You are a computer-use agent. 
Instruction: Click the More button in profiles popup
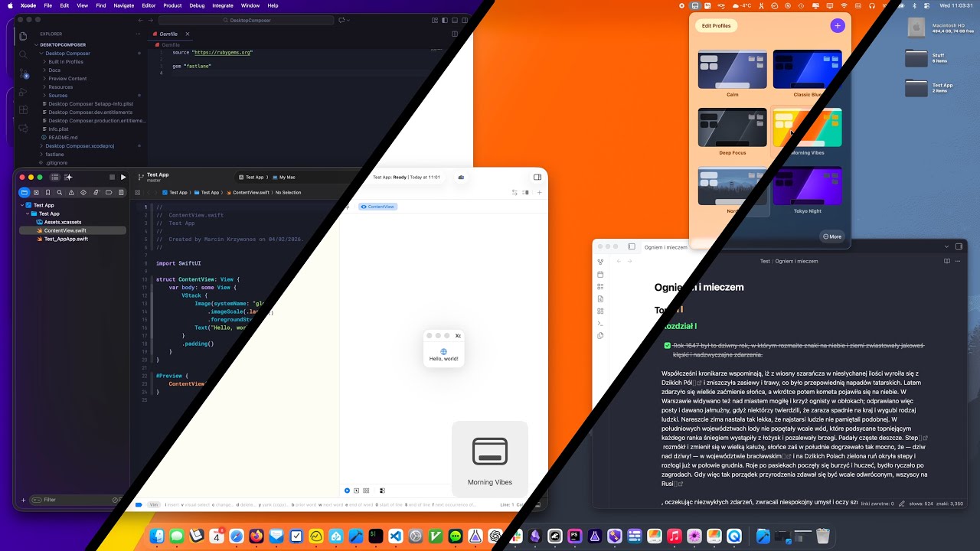[x=831, y=236]
